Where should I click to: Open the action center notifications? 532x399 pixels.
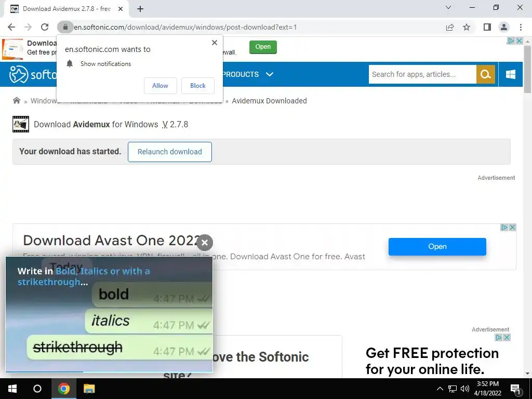click(x=515, y=389)
